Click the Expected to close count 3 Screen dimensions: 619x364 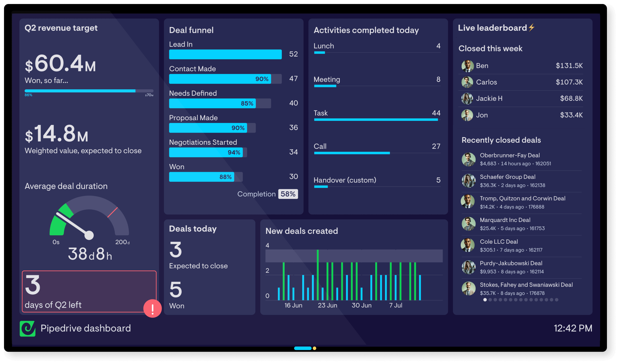pyautogui.click(x=176, y=250)
